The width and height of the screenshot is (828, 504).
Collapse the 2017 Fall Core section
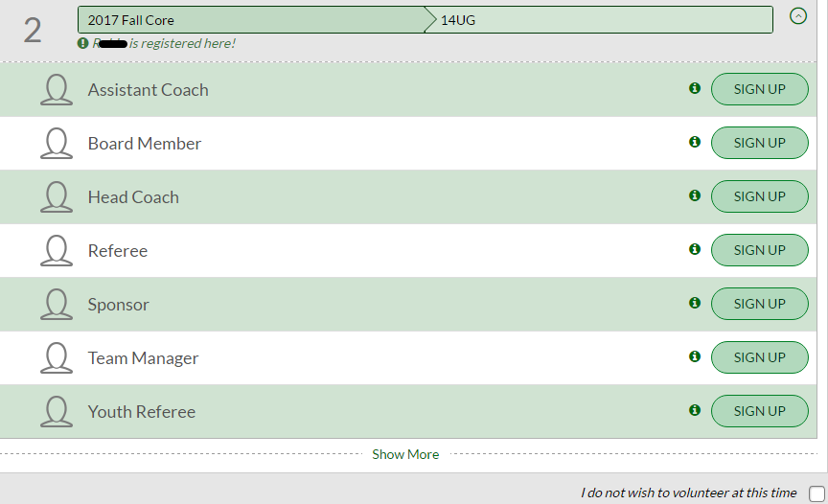click(798, 16)
